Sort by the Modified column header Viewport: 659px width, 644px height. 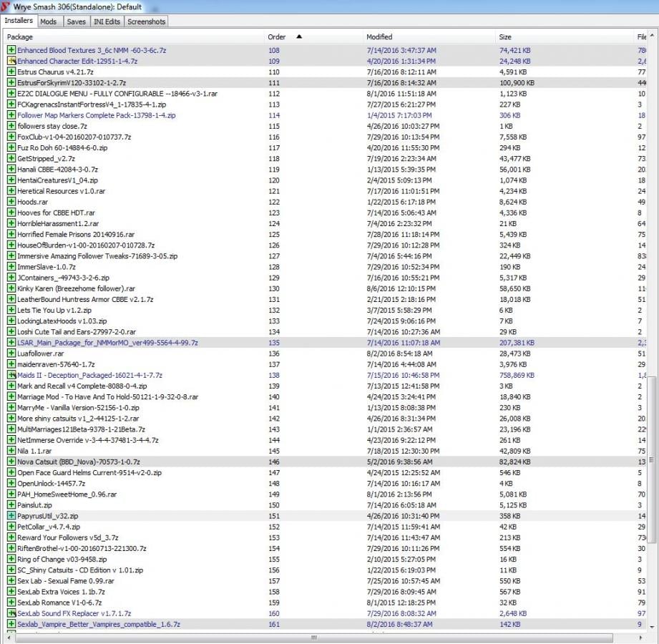pyautogui.click(x=429, y=37)
